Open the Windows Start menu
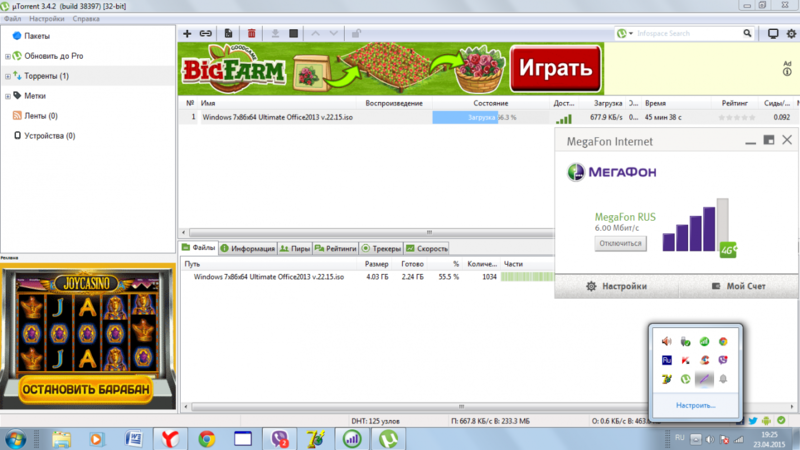The image size is (800, 450). pos(15,439)
